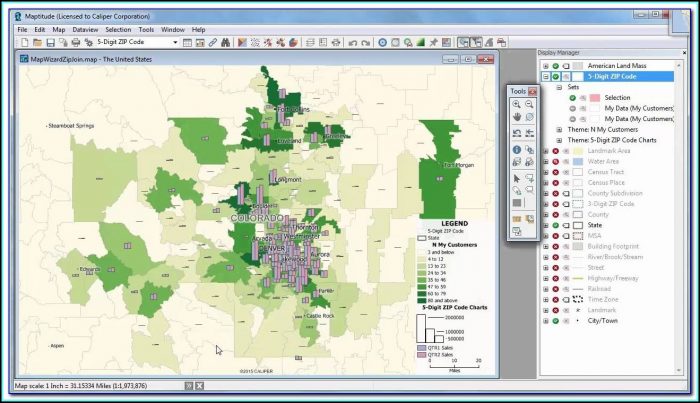This screenshot has width=700, height=403.
Task: Select the Zoom In tool in Tools palette
Action: click(517, 104)
